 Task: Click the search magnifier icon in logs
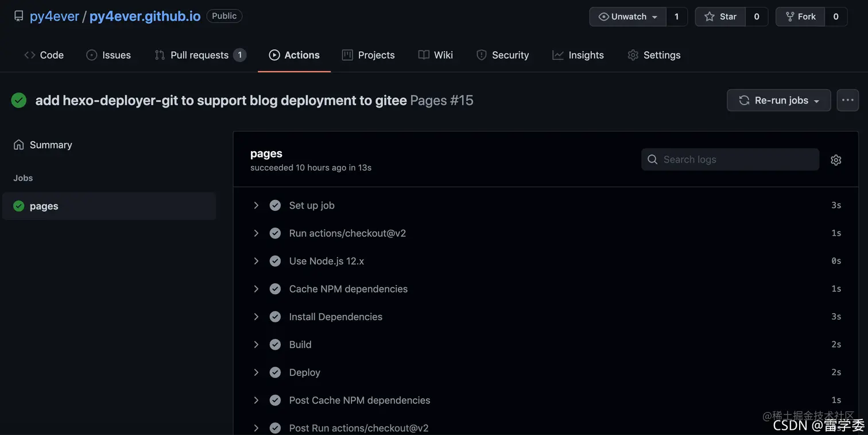[653, 160]
